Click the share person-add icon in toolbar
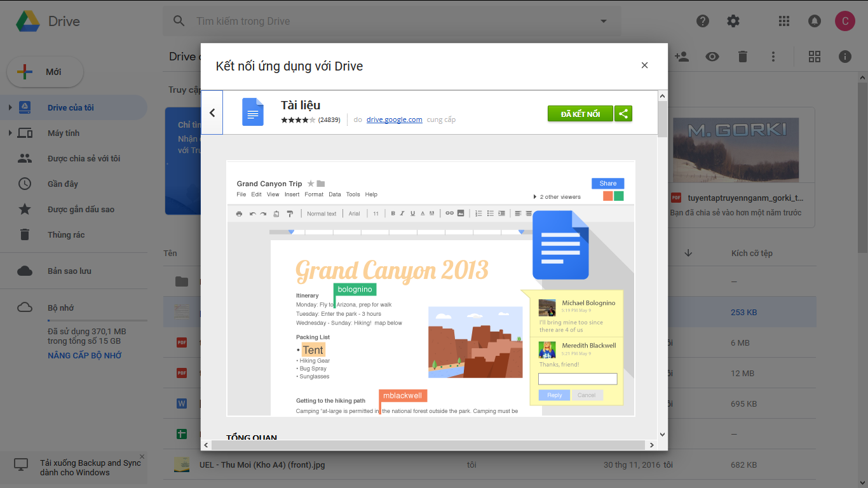Screen dimensions: 868x488 [682, 57]
